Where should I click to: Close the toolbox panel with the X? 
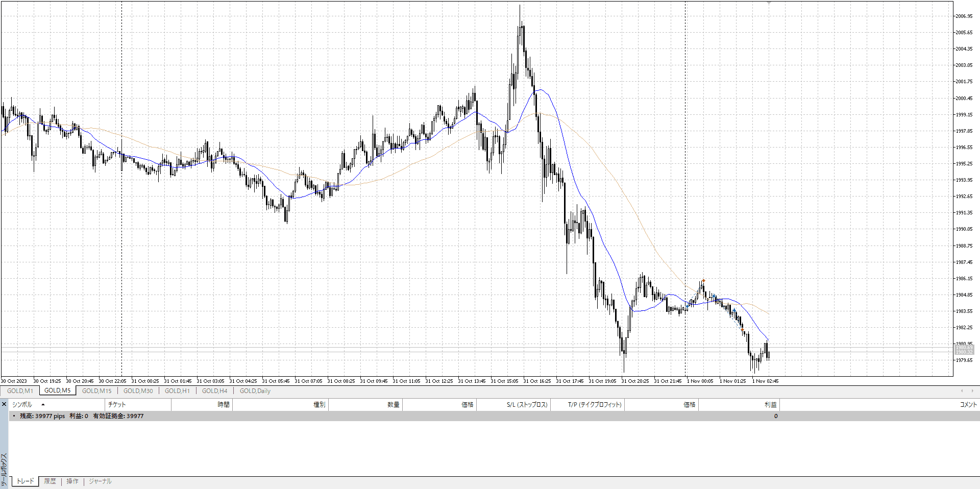[x=4, y=404]
